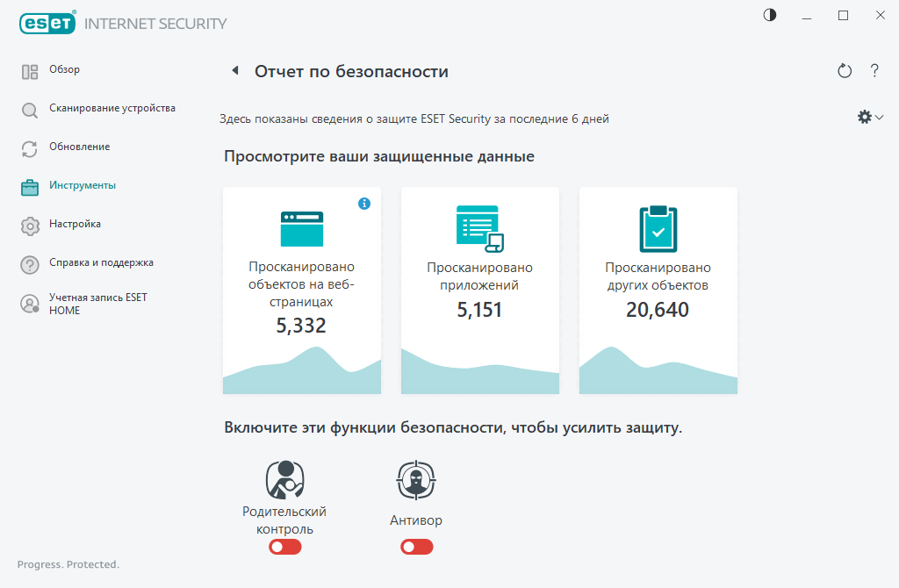Click the Родительский контроль icon
Screen dimensions: 899x588
tap(285, 480)
